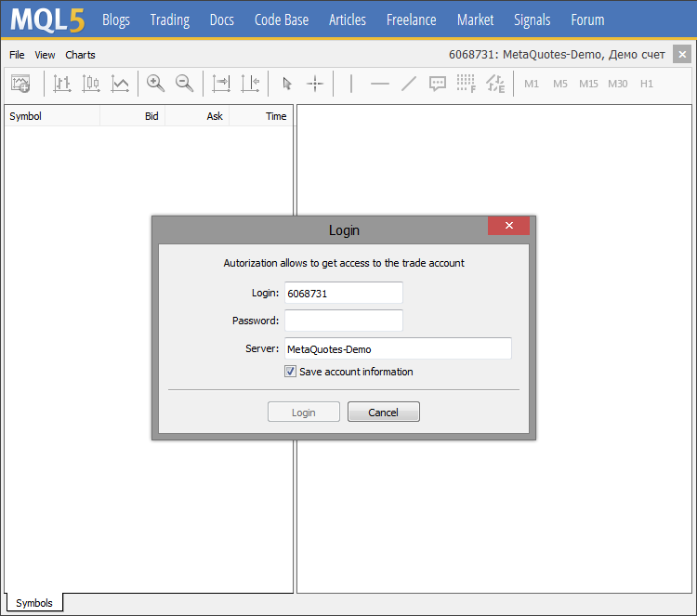The height and width of the screenshot is (616, 697).
Task: Click the zoom in magnifier icon
Action: (156, 84)
